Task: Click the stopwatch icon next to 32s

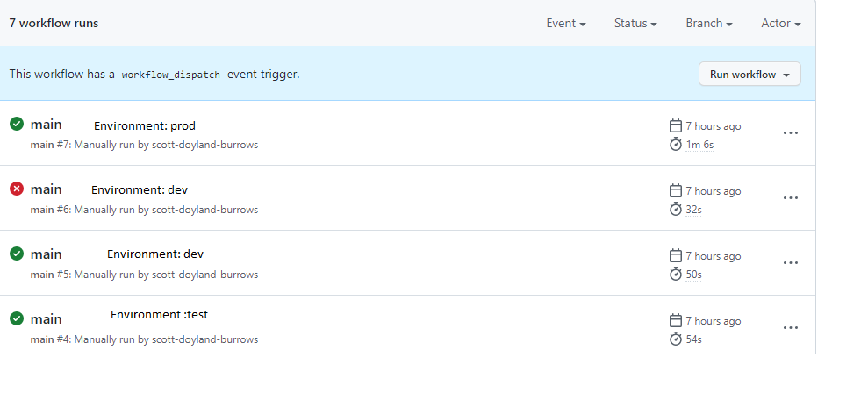Action: (x=676, y=209)
